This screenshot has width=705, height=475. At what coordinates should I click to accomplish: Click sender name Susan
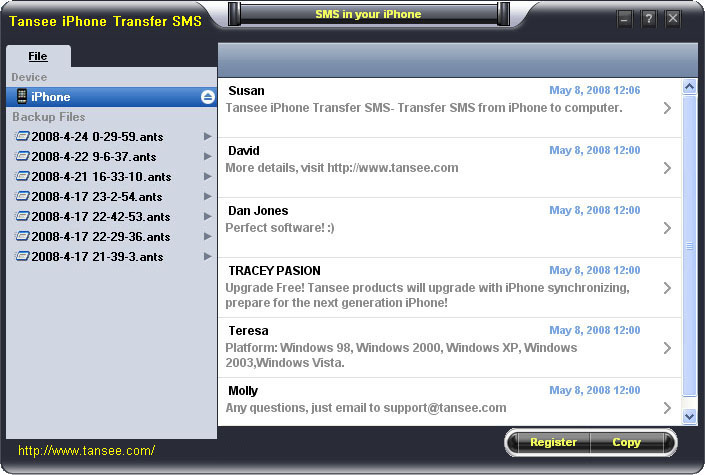(246, 90)
